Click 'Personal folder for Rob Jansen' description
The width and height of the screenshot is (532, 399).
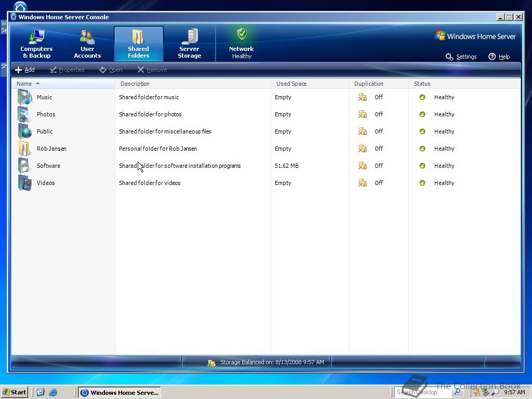158,149
